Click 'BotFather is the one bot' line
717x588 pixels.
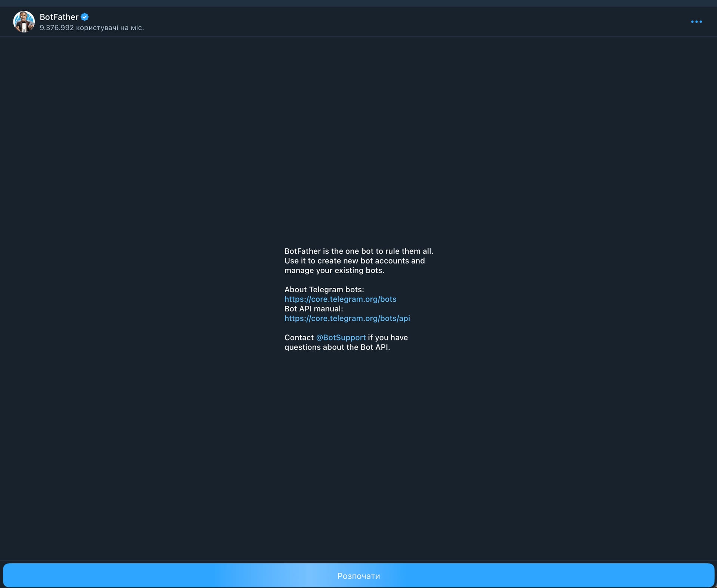click(359, 251)
